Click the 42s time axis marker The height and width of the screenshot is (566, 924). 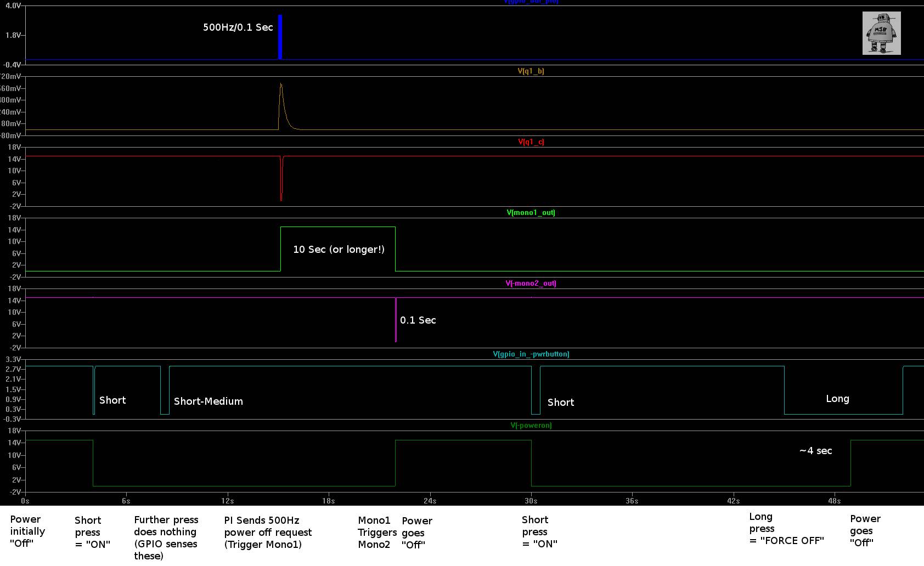(x=733, y=501)
